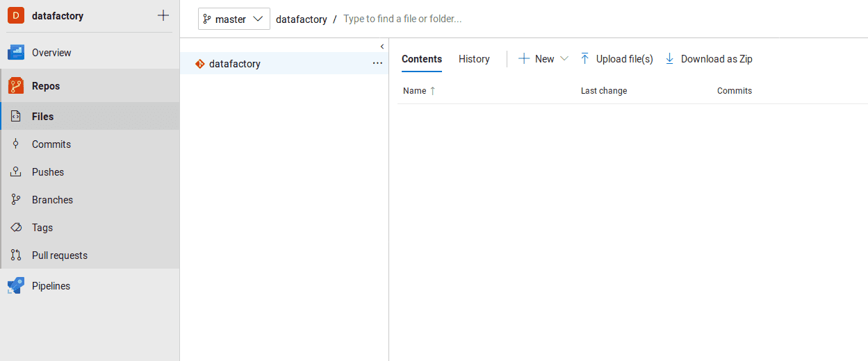Click the orange D project avatar icon
This screenshot has width=868, height=361.
(16, 15)
